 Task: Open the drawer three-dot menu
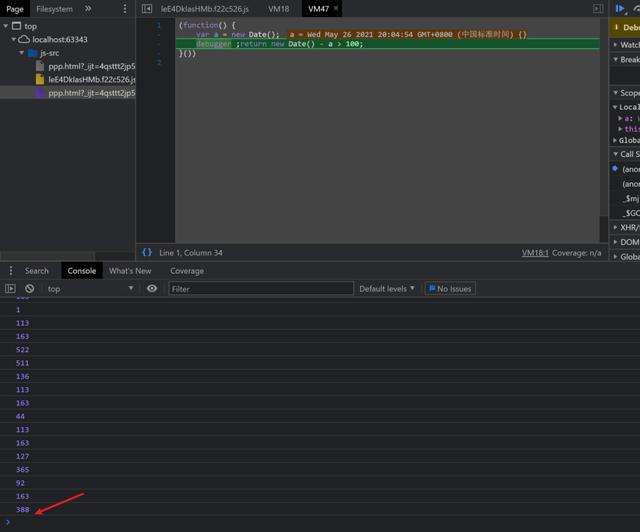pyautogui.click(x=11, y=270)
